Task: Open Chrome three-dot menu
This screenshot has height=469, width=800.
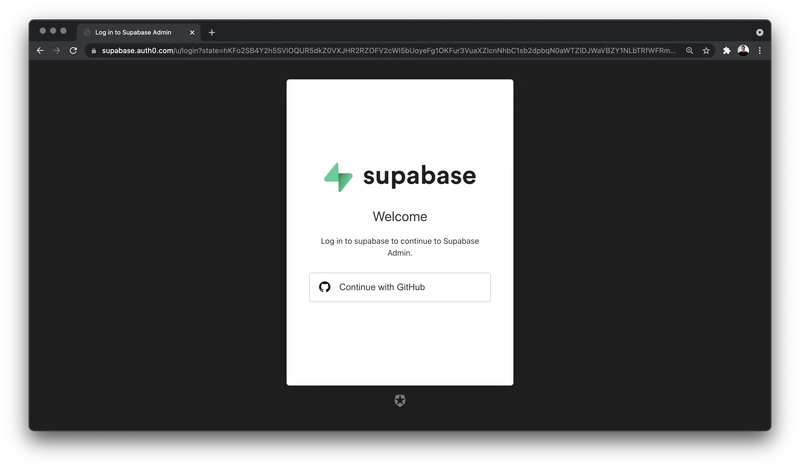Action: pyautogui.click(x=760, y=51)
